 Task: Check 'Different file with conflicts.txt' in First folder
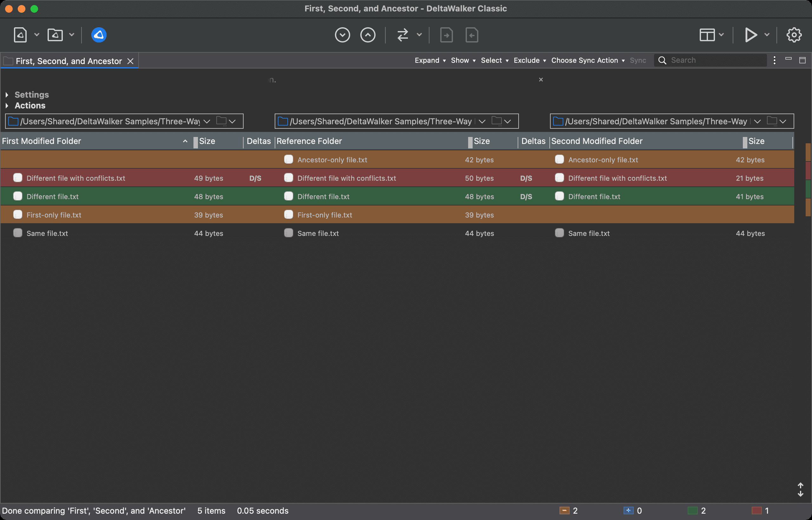click(x=17, y=178)
